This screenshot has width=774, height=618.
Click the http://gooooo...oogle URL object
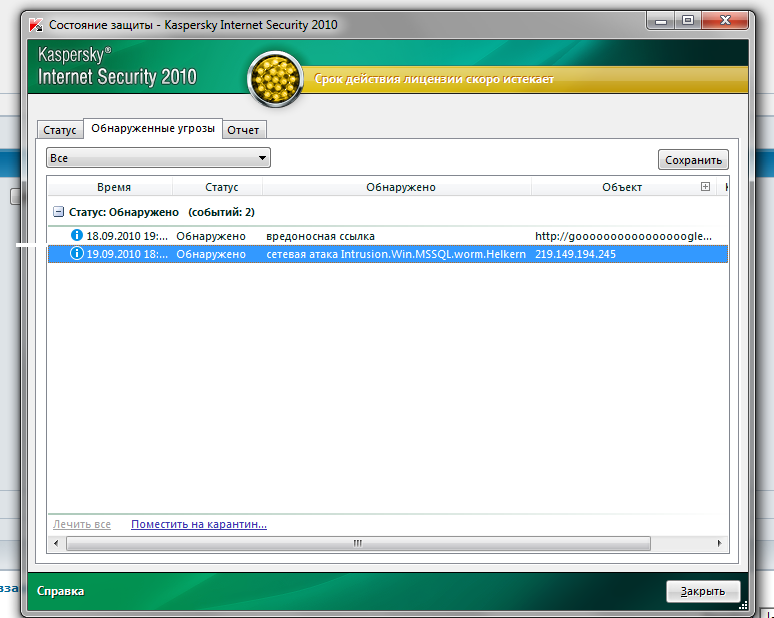click(623, 236)
